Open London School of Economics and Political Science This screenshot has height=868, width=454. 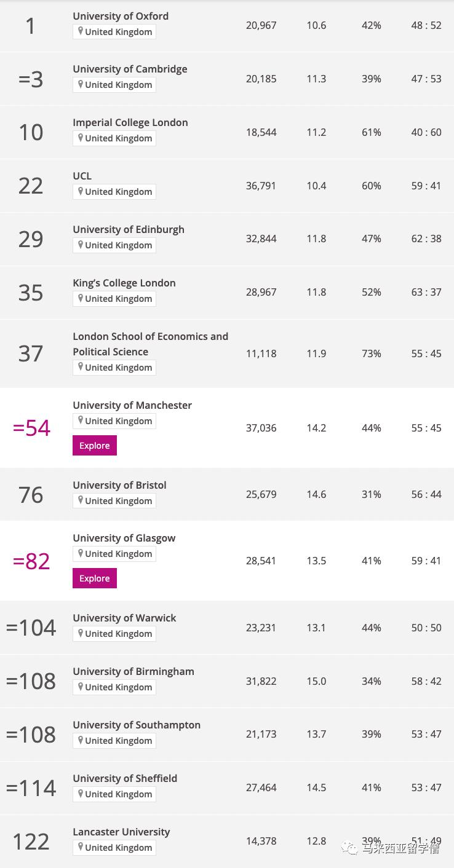click(x=150, y=344)
